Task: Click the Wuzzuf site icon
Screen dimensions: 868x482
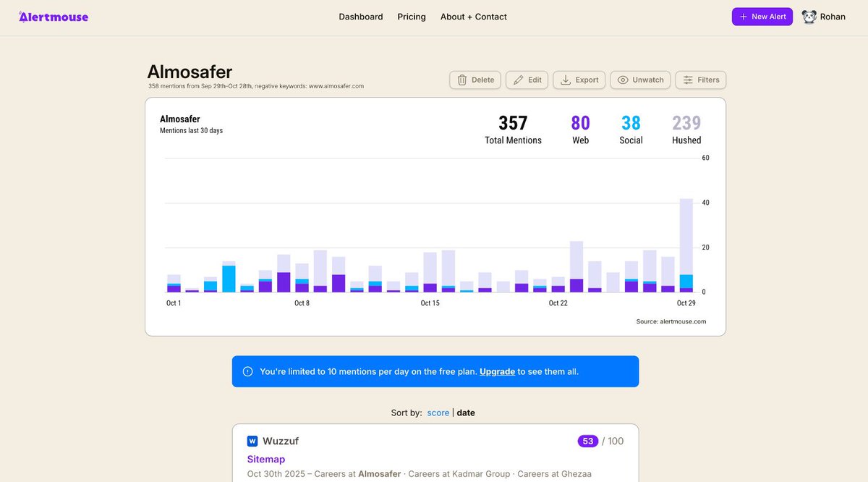Action: click(252, 441)
